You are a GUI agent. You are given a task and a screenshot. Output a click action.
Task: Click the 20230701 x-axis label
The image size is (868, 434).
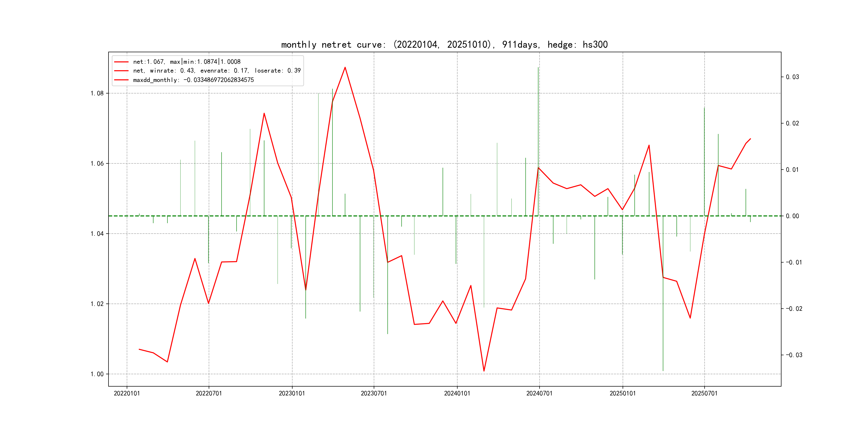pos(374,393)
